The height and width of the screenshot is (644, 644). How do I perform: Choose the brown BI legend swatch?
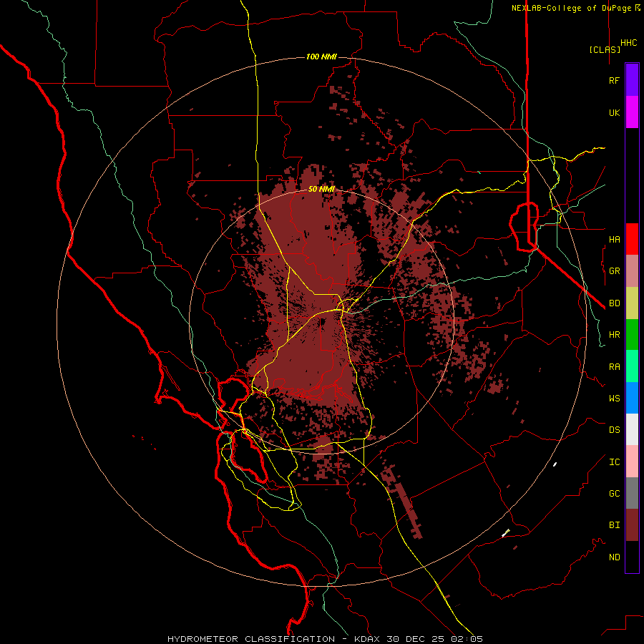[x=632, y=525]
